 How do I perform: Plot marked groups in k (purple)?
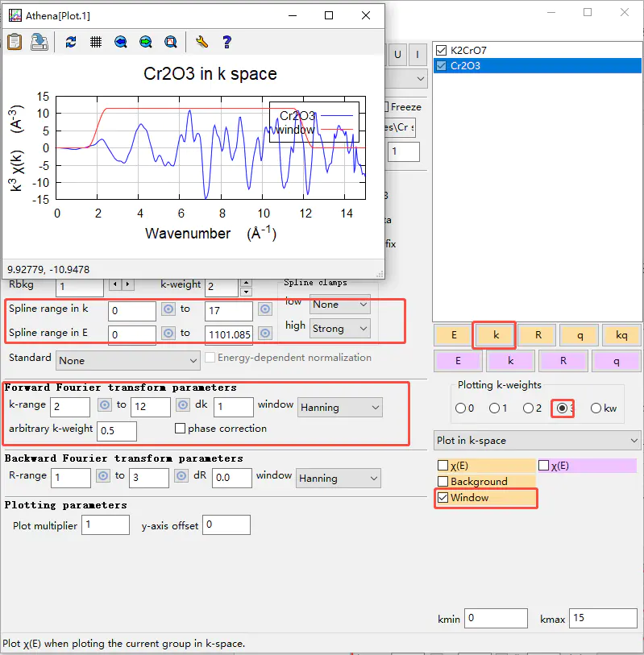(511, 361)
